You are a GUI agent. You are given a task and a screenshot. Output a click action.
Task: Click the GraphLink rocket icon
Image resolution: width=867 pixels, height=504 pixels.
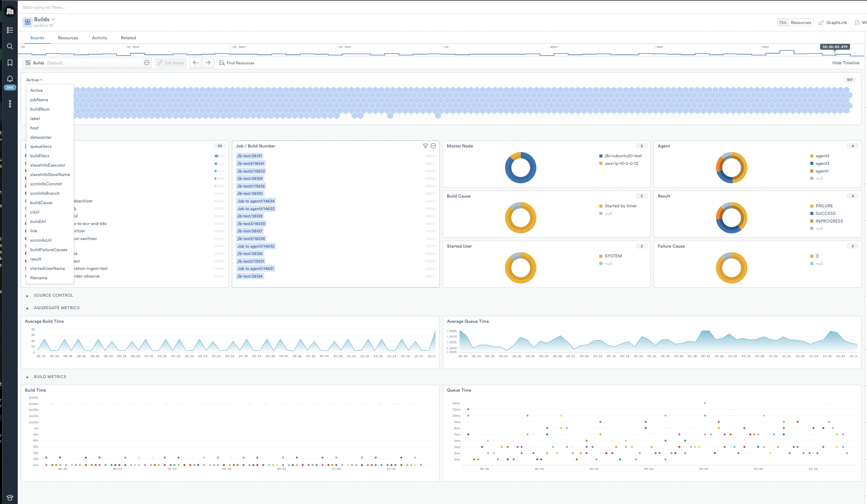tap(821, 23)
